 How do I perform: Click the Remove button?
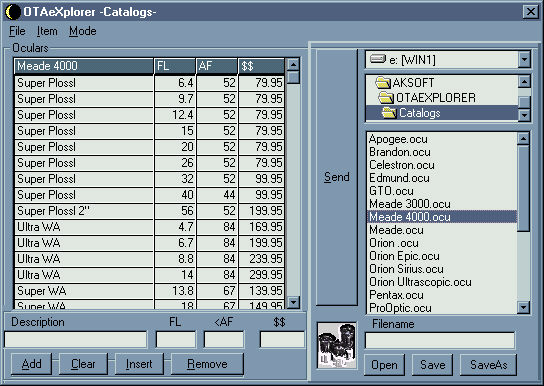pos(207,364)
